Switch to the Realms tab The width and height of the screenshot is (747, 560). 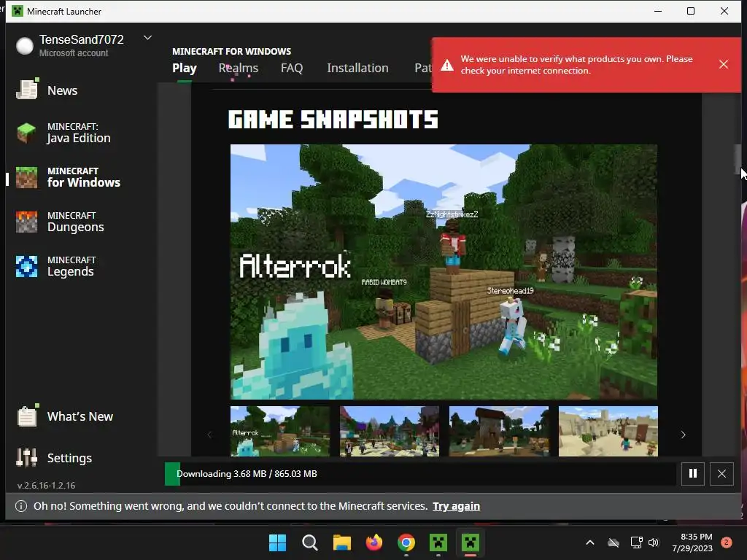point(239,68)
